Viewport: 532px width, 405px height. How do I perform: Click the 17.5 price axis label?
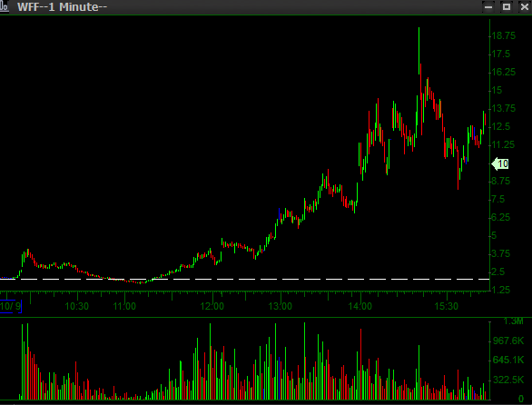pyautogui.click(x=501, y=54)
